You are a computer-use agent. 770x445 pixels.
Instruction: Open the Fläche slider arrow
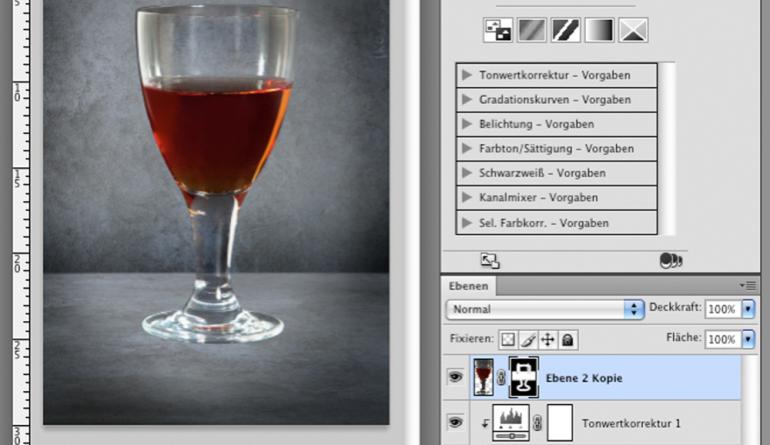pyautogui.click(x=748, y=339)
